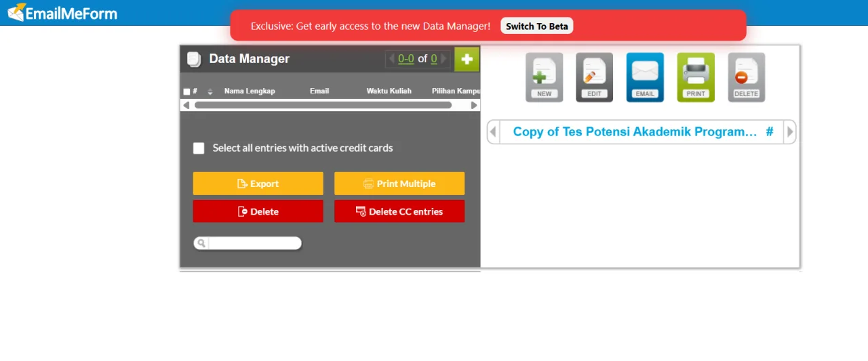Click the EmailMeForm logo

[62, 12]
